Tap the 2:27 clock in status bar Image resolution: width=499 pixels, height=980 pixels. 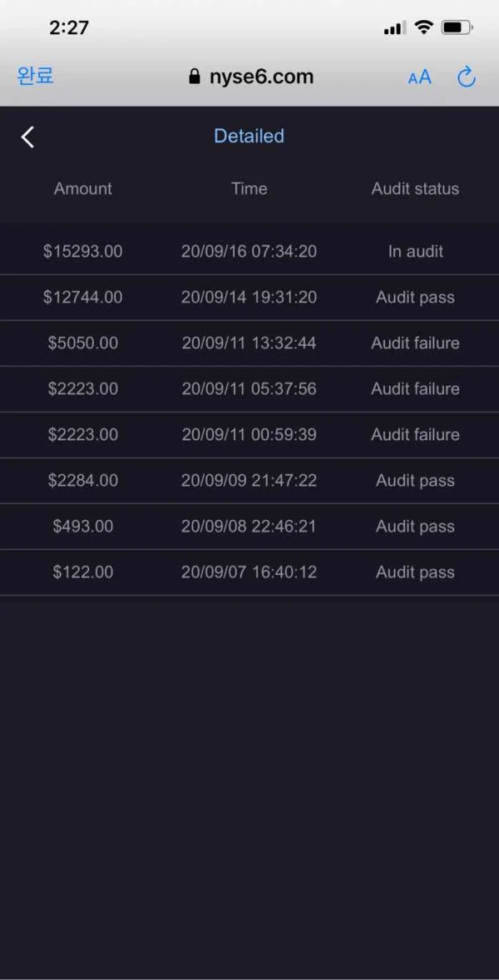point(69,27)
